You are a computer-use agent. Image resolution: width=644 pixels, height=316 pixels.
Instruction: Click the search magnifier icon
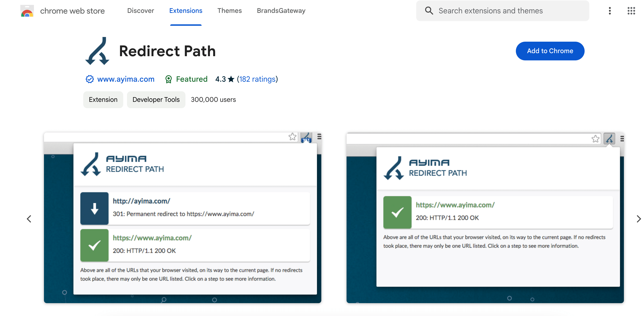[429, 11]
